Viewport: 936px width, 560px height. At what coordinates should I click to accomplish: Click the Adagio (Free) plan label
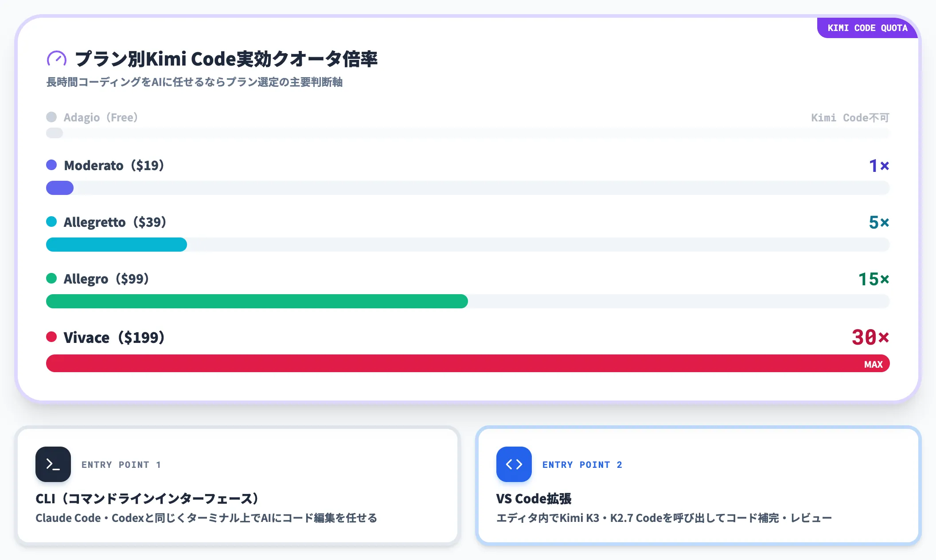click(101, 117)
